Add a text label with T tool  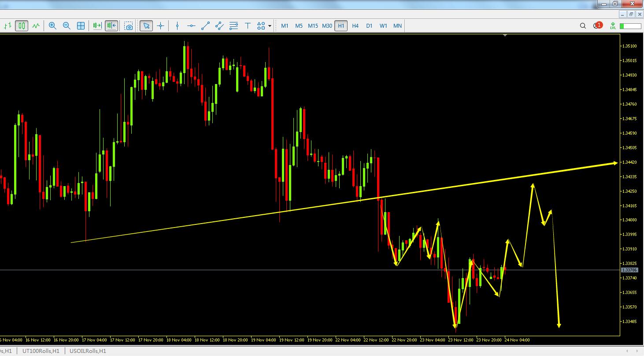(x=248, y=26)
